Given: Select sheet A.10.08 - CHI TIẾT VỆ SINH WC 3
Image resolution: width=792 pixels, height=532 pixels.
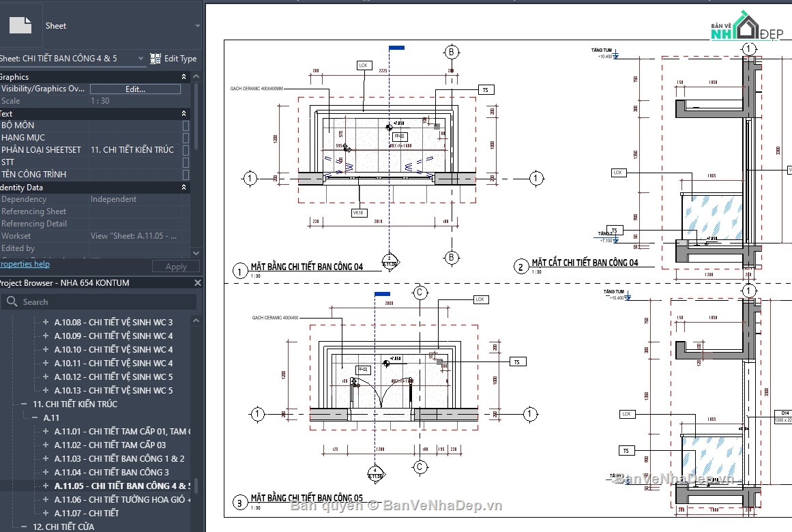Looking at the screenshot, I should click(x=114, y=322).
